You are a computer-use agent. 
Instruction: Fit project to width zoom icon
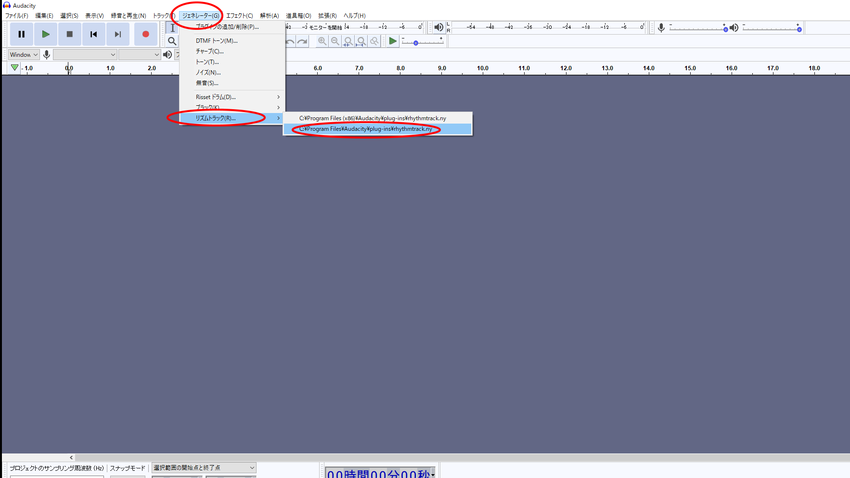click(x=361, y=41)
